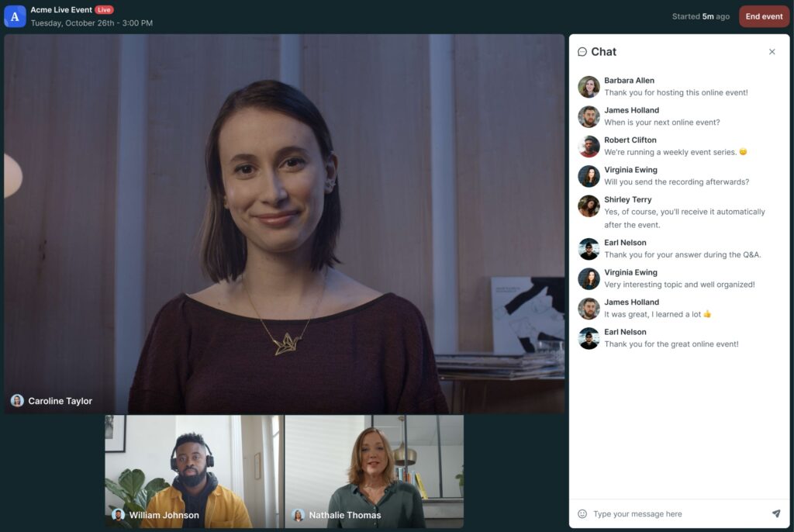This screenshot has height=532, width=794.
Task: Click the 'William Johnson' name label
Action: 164,515
